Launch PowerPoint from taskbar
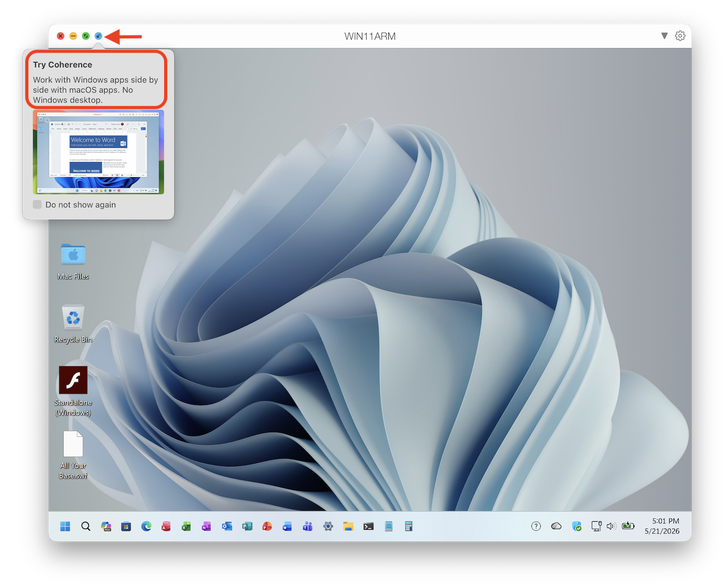 tap(267, 526)
